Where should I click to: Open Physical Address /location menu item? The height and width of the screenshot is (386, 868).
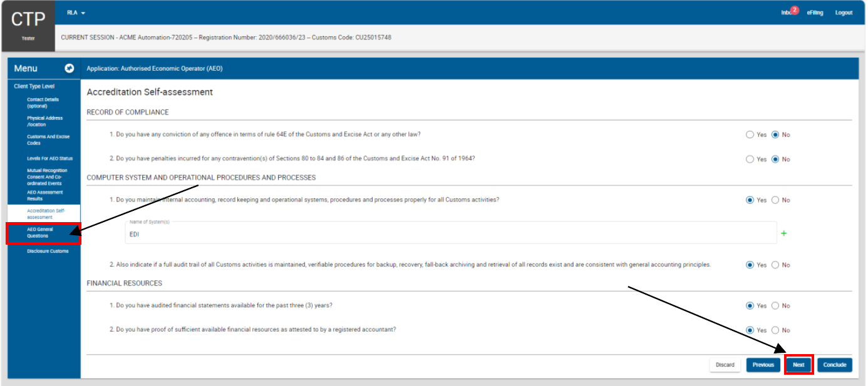[x=44, y=121]
